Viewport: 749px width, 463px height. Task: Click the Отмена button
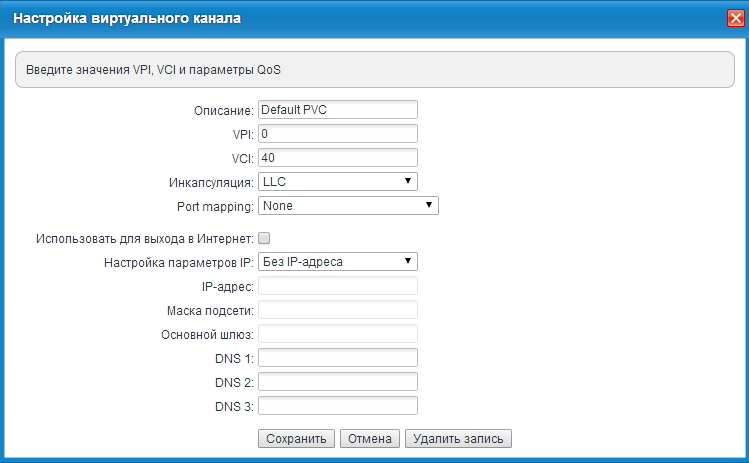pos(370,438)
